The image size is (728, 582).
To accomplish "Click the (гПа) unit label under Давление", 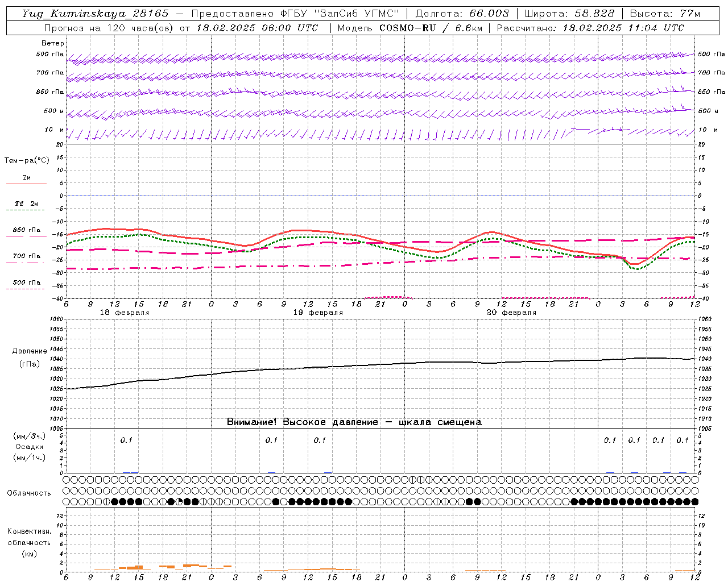I will pos(30,364).
